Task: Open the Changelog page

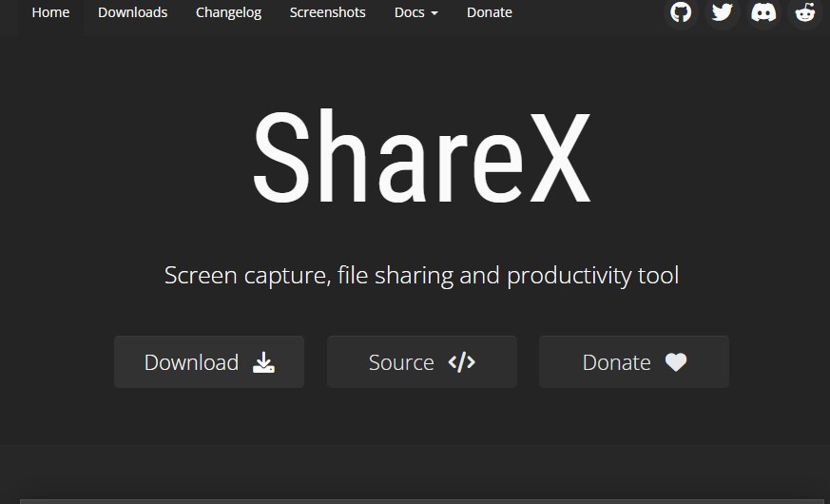Action: (x=229, y=12)
